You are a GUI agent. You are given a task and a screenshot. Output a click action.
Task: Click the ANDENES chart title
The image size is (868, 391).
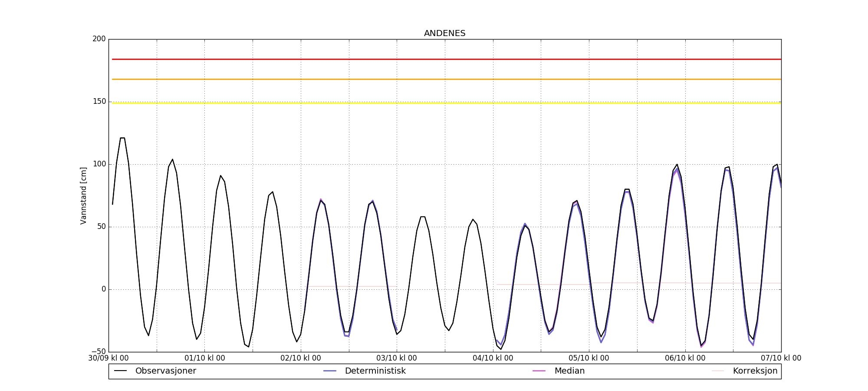tap(444, 33)
